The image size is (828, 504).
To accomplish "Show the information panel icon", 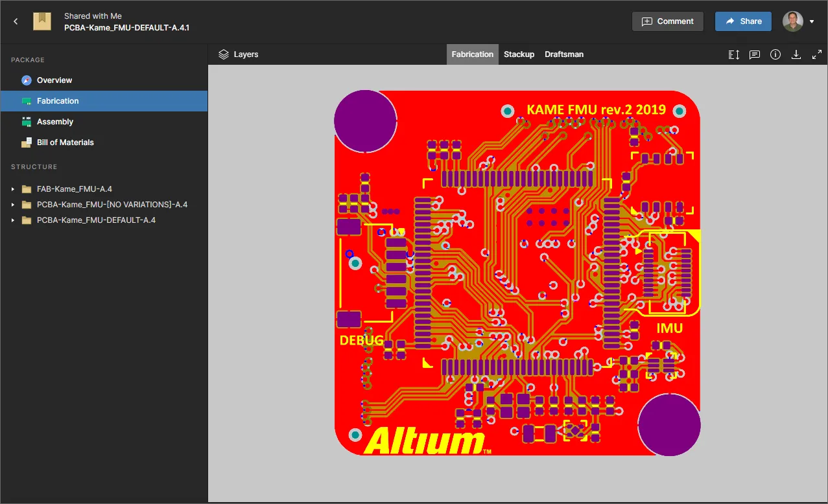I will [775, 54].
